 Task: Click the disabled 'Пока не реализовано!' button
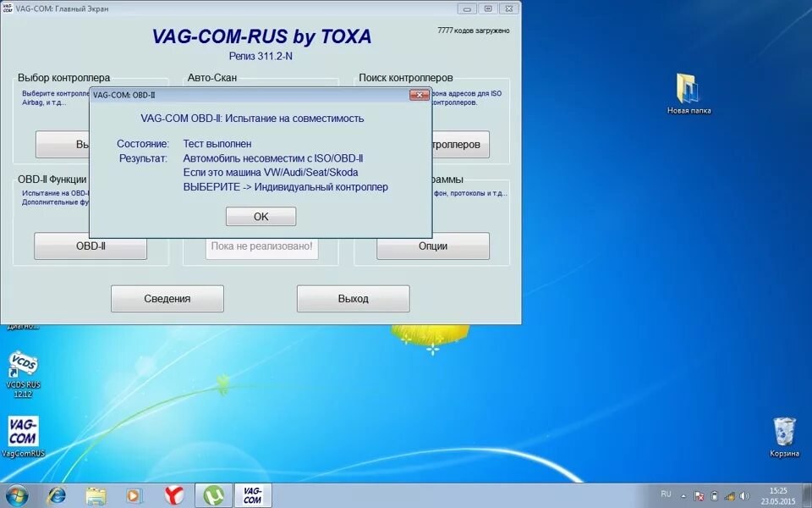261,246
